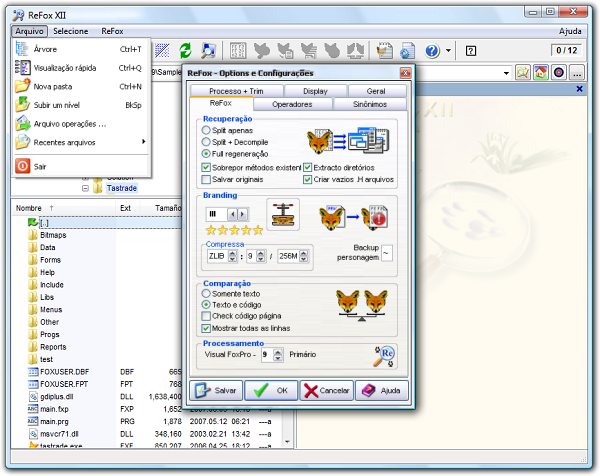Click the target bullseye icon beside path box
The height and width of the screenshot is (476, 600).
pos(558,72)
